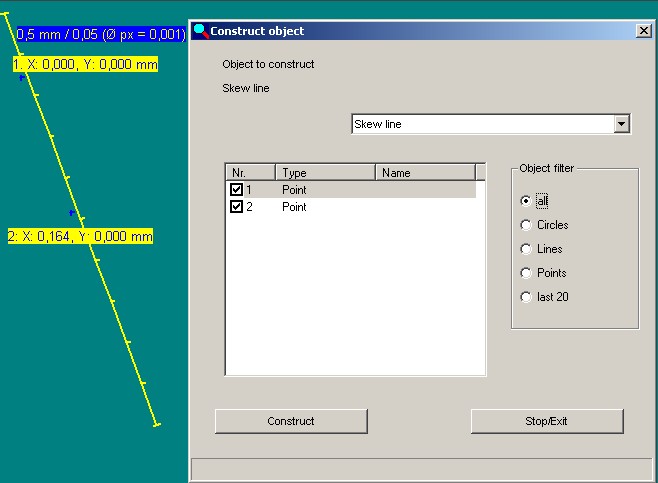This screenshot has height=483, width=658.
Task: Select the Point text in row 2
Action: tap(294, 207)
